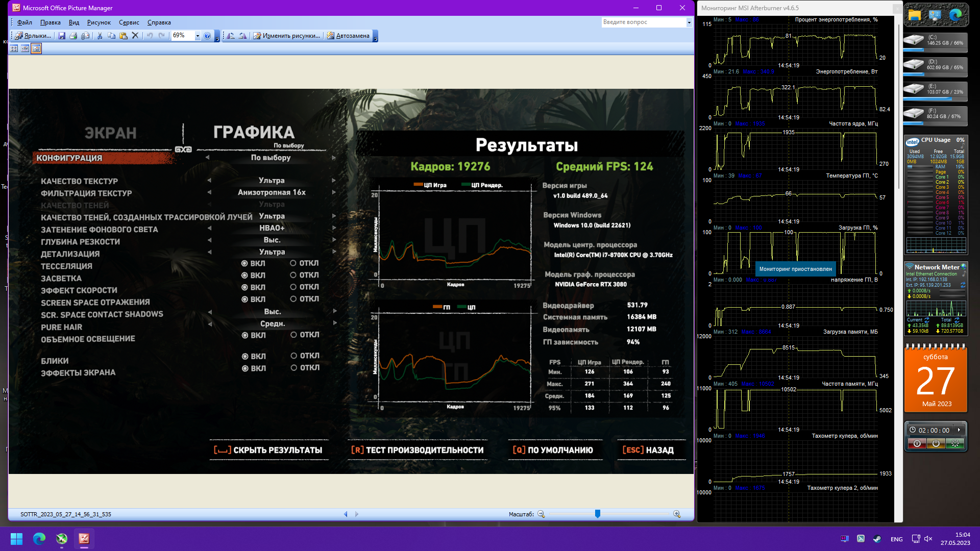This screenshot has width=980, height=551.
Task: Switch to Thumbnail view mode
Action: [x=14, y=48]
